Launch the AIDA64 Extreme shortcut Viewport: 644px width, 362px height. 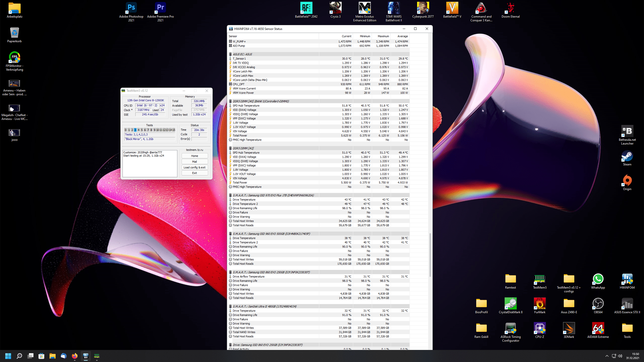(x=598, y=329)
